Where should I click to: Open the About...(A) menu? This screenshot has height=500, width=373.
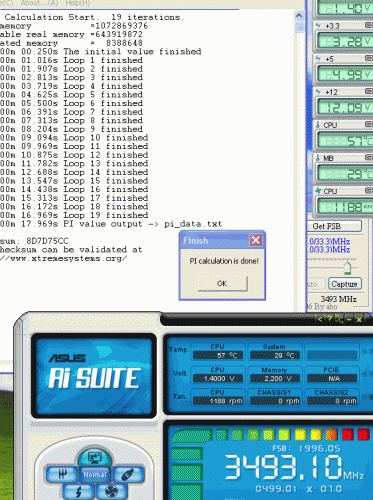(x=39, y=3)
